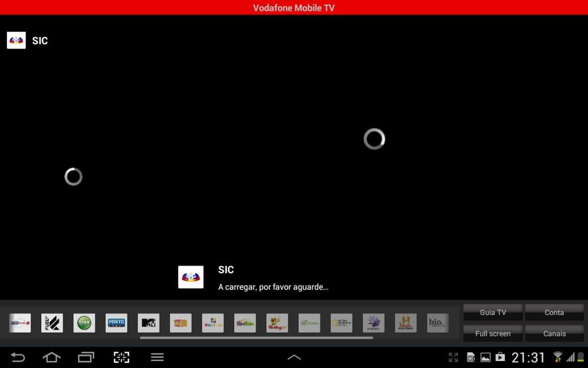Select the Porto Canal channel icon

pos(116,323)
